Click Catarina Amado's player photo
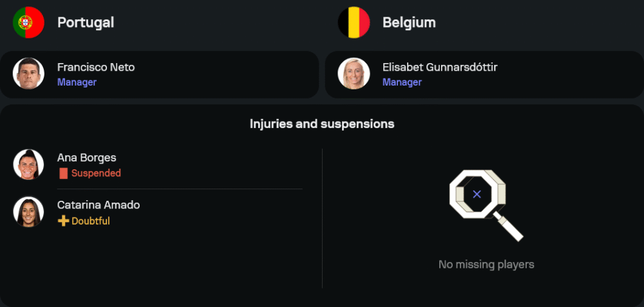Image resolution: width=644 pixels, height=307 pixels. click(x=28, y=212)
